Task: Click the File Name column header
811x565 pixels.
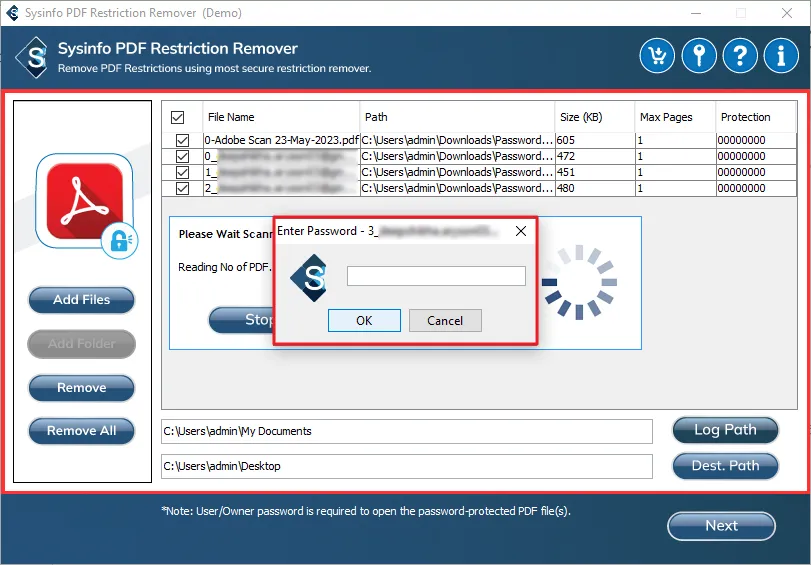Action: click(281, 117)
